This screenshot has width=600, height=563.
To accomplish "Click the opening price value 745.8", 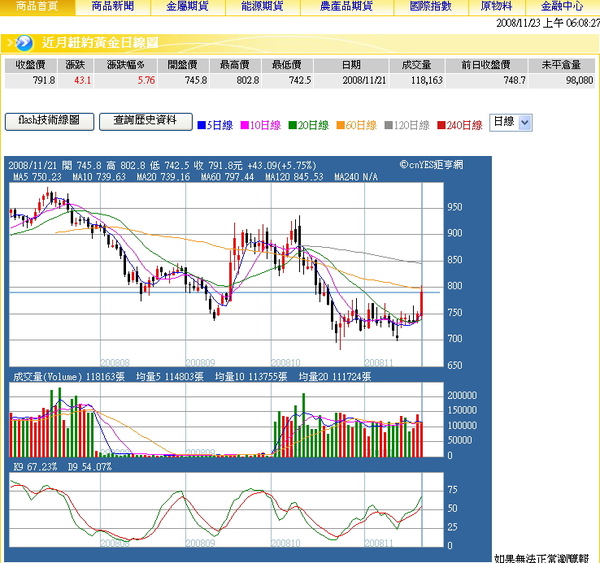I will click(x=196, y=80).
